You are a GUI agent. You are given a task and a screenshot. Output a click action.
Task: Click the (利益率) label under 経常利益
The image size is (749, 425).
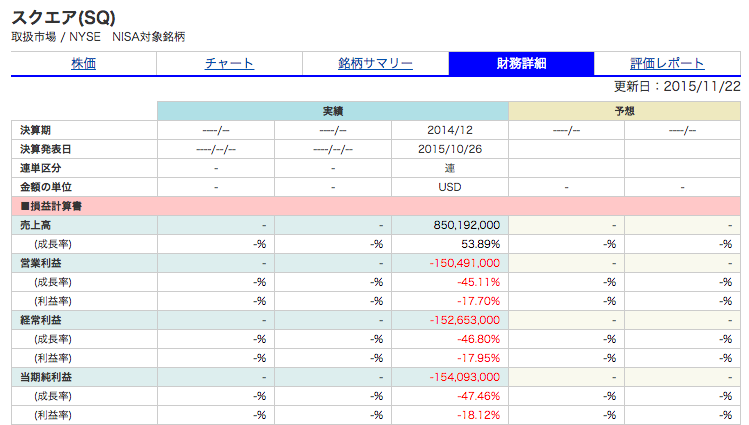click(x=53, y=358)
